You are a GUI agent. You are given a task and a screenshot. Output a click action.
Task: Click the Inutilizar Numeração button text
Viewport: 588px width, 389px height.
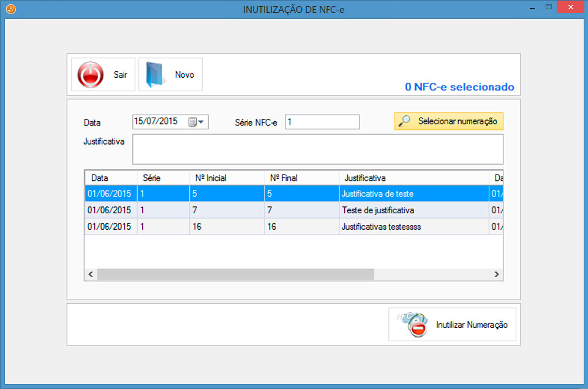472,325
